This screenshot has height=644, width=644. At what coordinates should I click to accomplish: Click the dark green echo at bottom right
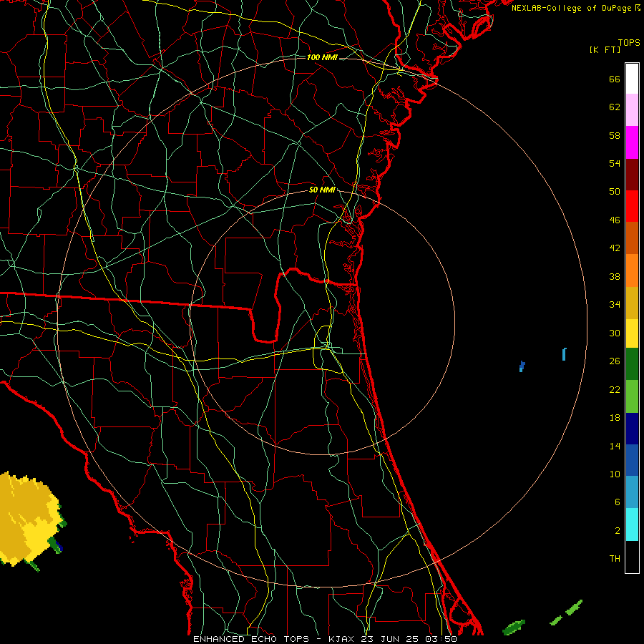point(514,627)
